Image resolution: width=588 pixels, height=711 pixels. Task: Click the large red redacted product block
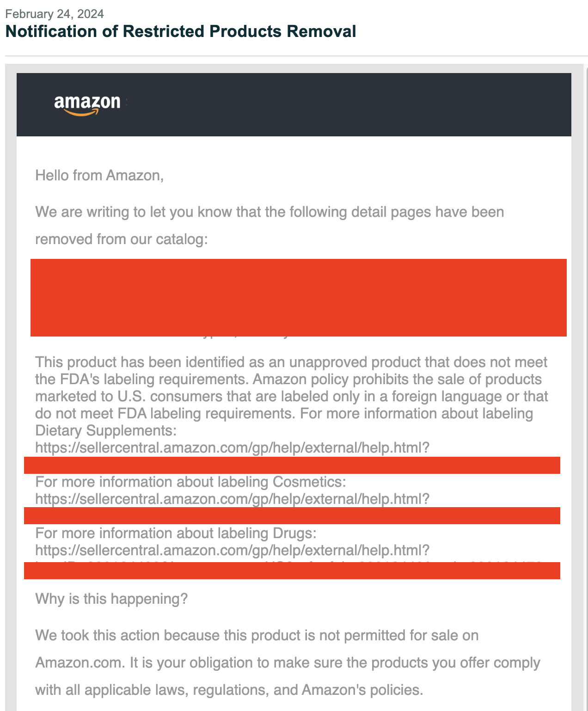[299, 298]
